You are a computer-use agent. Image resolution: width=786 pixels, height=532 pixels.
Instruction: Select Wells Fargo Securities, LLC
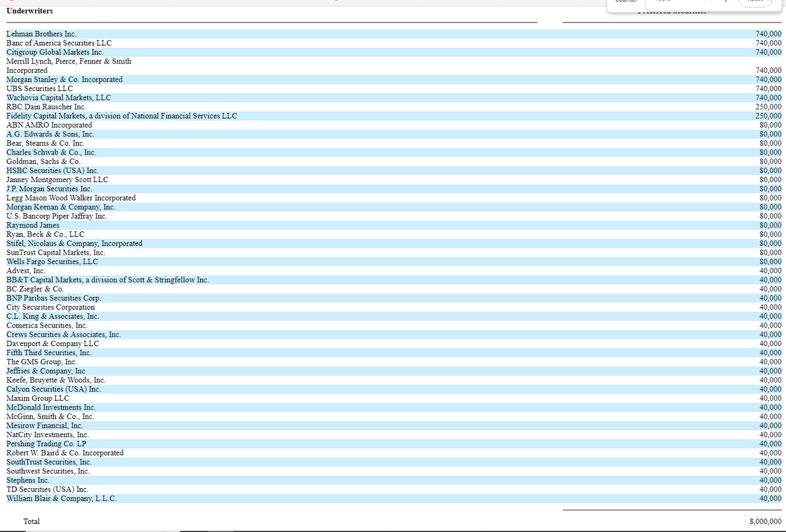click(x=52, y=261)
